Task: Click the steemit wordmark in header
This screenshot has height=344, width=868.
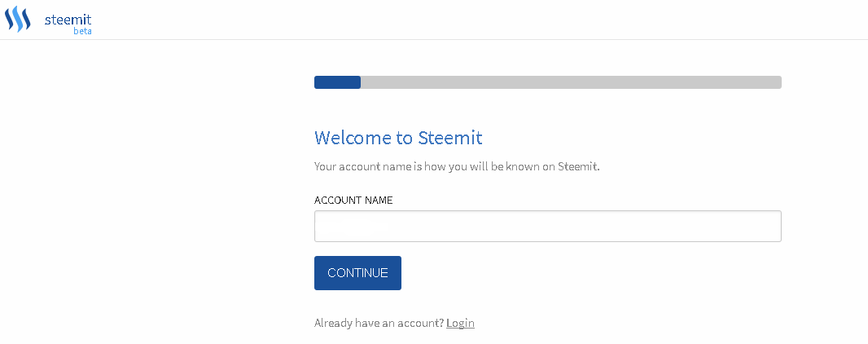Action: pyautogui.click(x=68, y=20)
